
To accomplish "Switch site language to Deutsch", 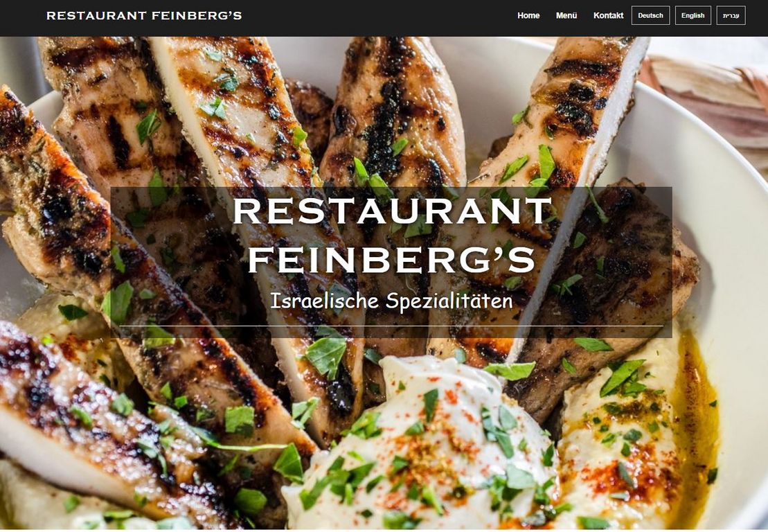I will (650, 16).
